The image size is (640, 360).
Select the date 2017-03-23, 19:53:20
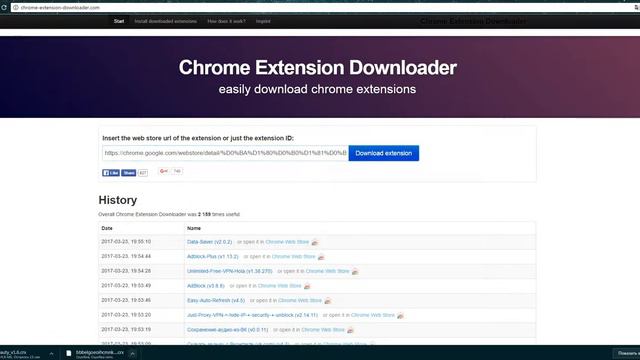point(126,315)
